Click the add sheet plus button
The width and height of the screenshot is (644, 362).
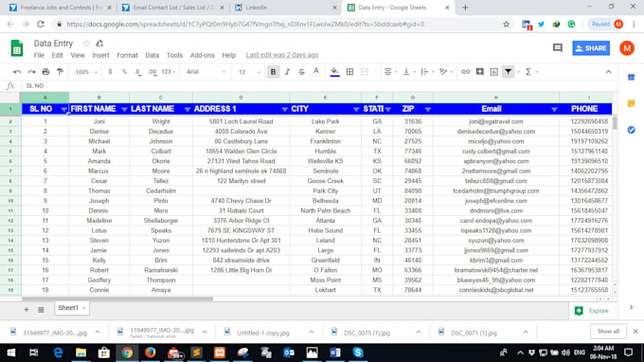point(27,310)
